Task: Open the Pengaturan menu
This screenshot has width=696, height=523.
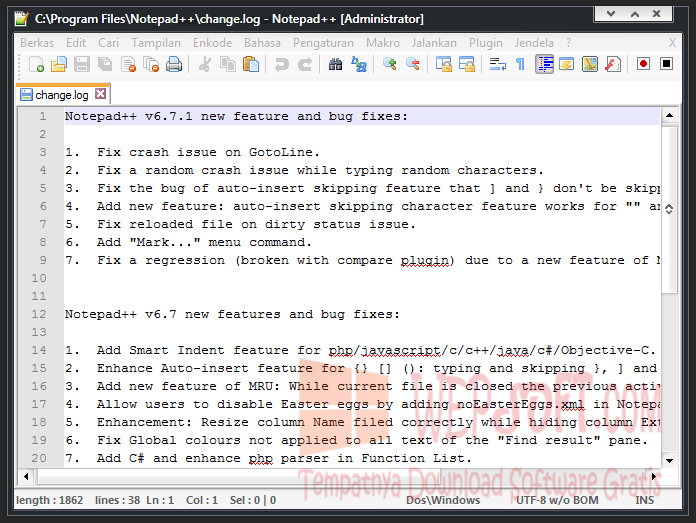Action: click(x=323, y=43)
